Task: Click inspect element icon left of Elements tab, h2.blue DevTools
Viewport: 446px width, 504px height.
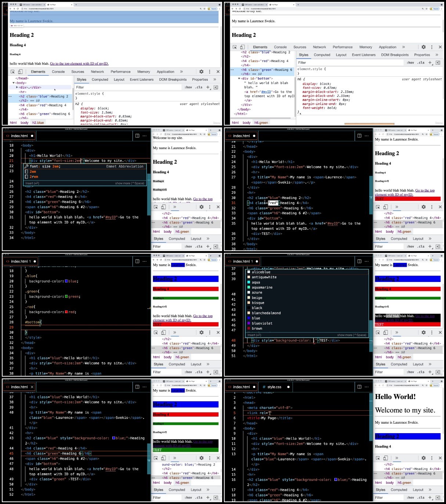Action: point(12,72)
